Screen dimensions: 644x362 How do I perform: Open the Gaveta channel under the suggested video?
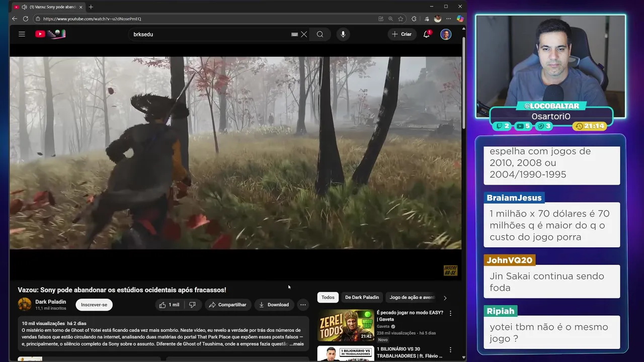pyautogui.click(x=383, y=326)
